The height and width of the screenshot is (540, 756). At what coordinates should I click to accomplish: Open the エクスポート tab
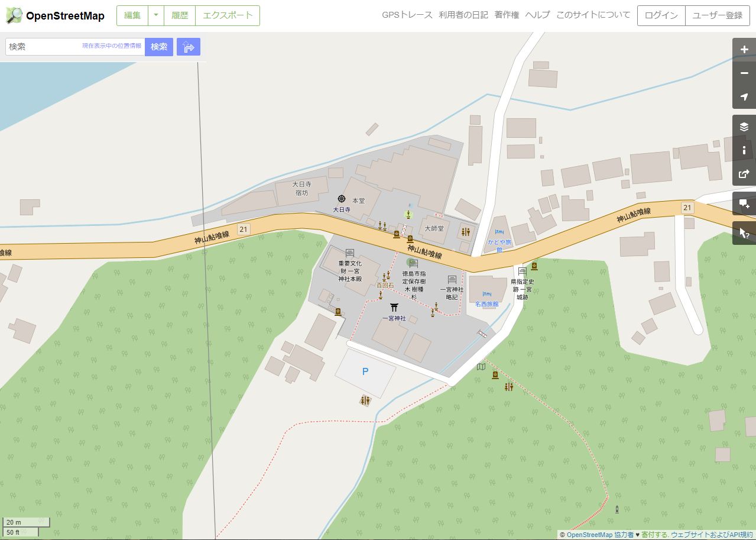pos(228,15)
